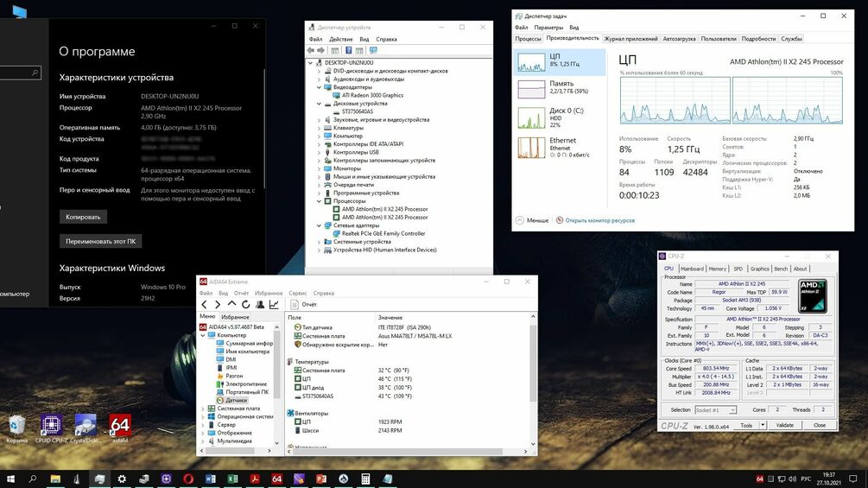This screenshot has height=488, width=868.
Task: Select Память item in Task Manager sidebar
Action: tap(560, 88)
